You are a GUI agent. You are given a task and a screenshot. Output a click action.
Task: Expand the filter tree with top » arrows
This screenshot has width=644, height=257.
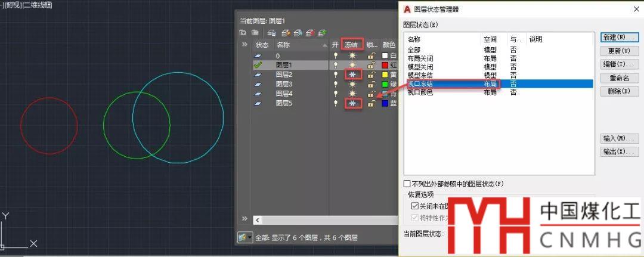244,44
